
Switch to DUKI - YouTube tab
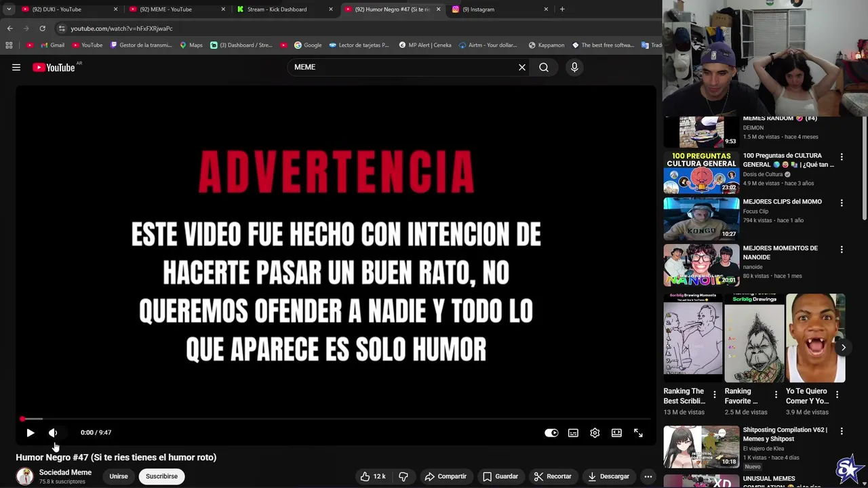pos(70,9)
